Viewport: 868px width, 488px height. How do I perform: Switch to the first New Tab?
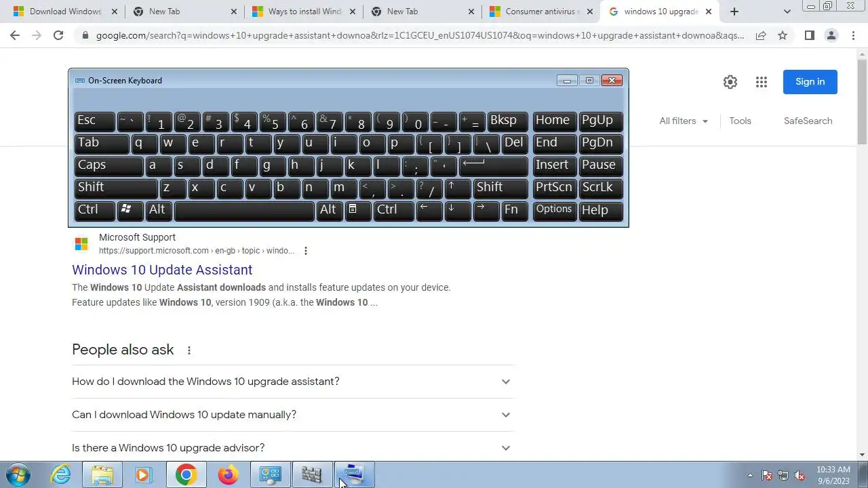click(x=184, y=12)
